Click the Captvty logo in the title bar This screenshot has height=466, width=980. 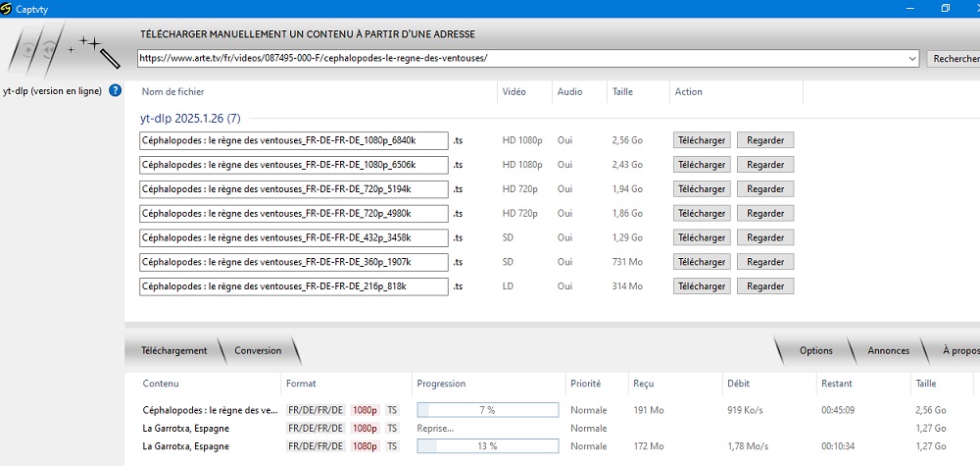(x=9, y=8)
